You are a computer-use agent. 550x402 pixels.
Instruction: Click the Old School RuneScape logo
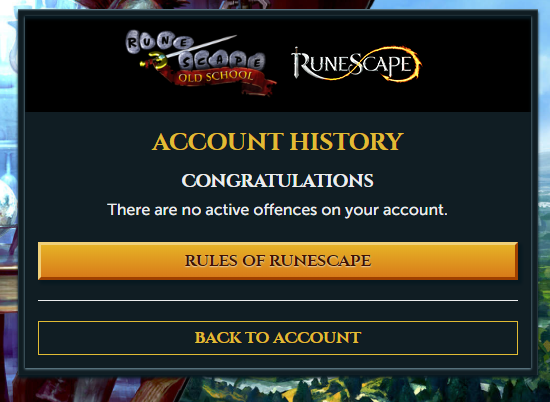pos(201,63)
